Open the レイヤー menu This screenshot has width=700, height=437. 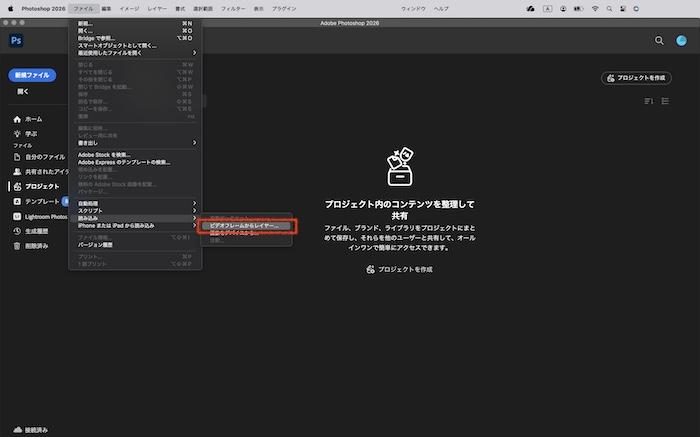(x=157, y=8)
